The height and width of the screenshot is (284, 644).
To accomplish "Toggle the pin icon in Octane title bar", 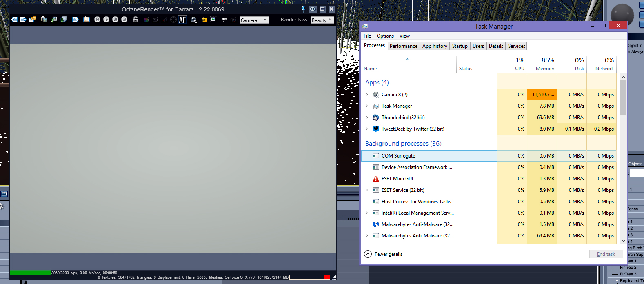I will (303, 9).
